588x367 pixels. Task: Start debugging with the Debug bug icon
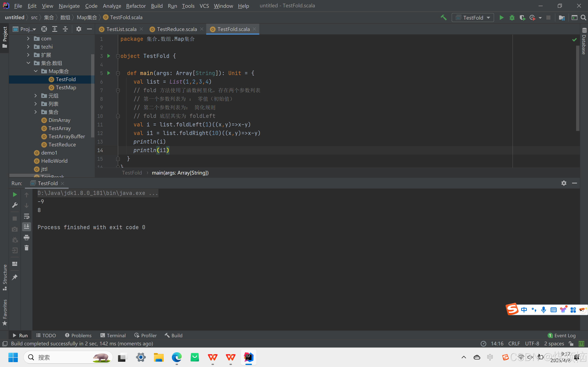pyautogui.click(x=512, y=18)
